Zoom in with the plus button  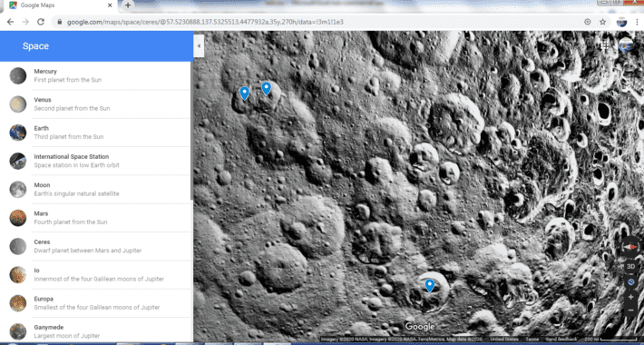(x=630, y=297)
